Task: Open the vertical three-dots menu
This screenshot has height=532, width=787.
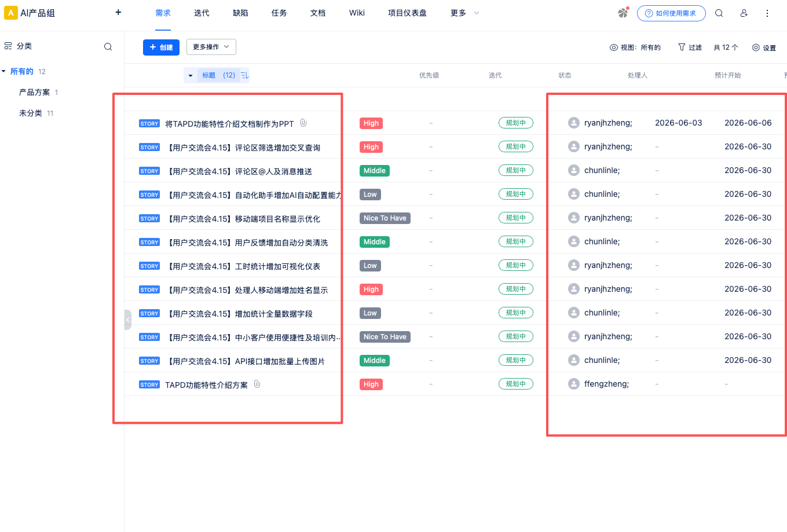Action: [767, 13]
